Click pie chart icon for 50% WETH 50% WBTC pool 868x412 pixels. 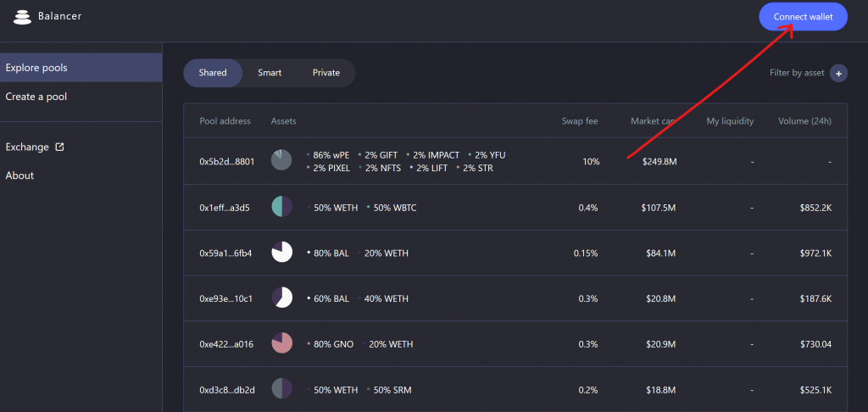(x=281, y=207)
